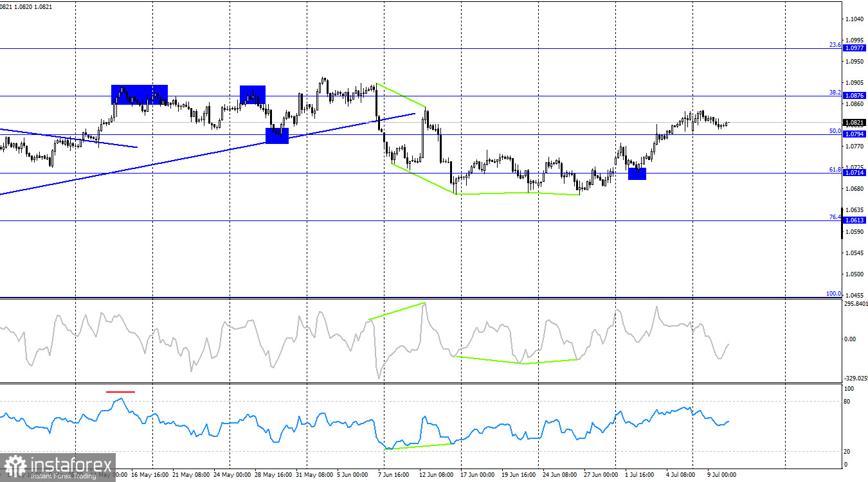This screenshot has height=482, width=868.
Task: Click the 7 Jun 16:00 date label
Action: 394,475
